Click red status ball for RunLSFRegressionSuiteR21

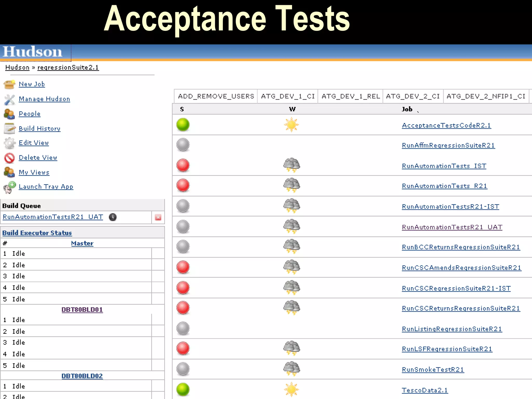[x=183, y=349]
